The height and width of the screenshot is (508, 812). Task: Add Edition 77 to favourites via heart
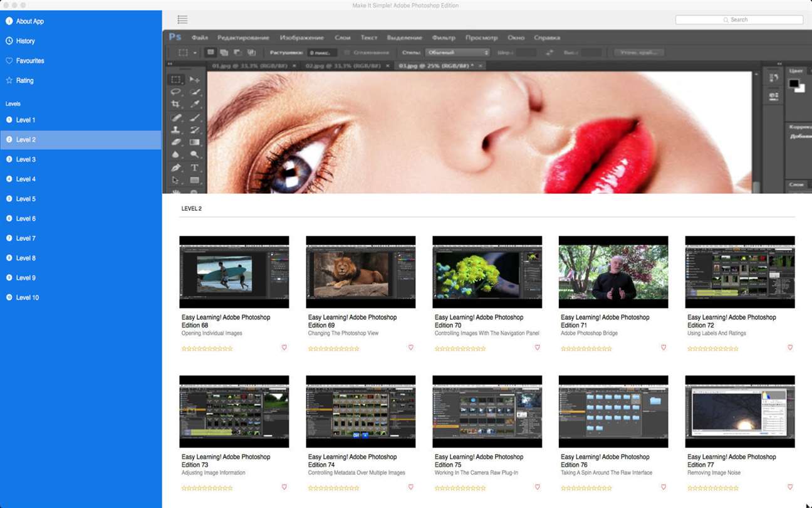coord(790,487)
